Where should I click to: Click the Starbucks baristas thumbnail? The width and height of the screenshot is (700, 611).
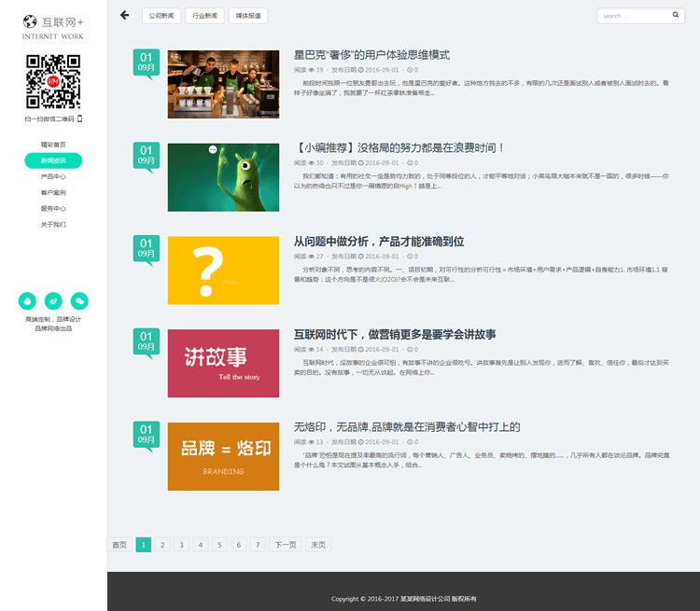tap(223, 84)
